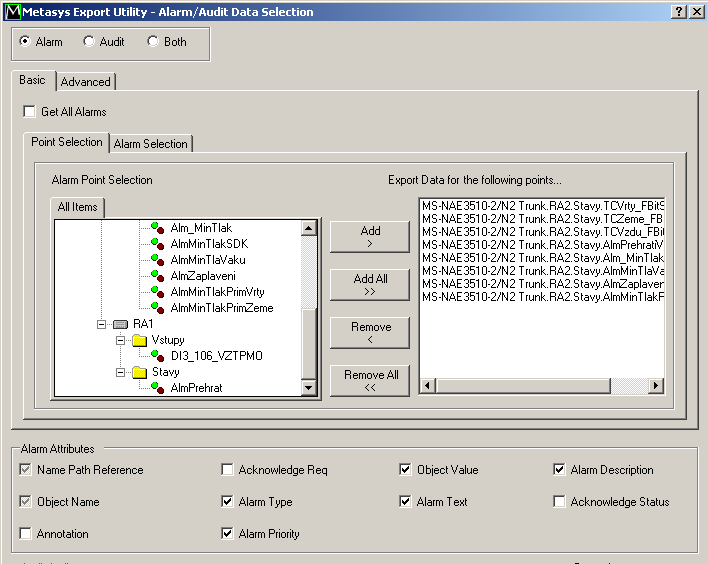Collapse the RA1 tree node
The image size is (708, 564).
102,324
